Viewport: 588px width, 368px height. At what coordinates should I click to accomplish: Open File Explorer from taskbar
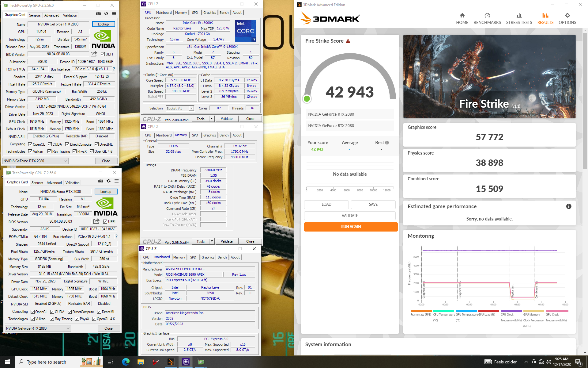pyautogui.click(x=141, y=362)
